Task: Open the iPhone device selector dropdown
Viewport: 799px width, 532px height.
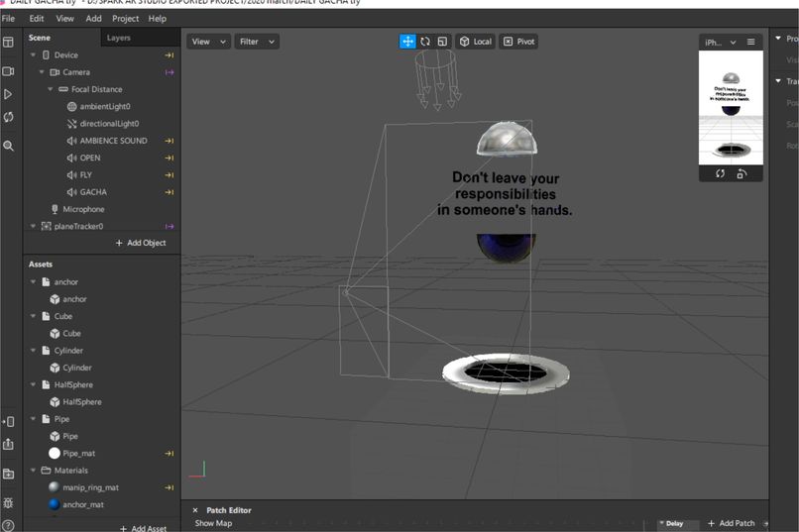Action: click(x=720, y=43)
